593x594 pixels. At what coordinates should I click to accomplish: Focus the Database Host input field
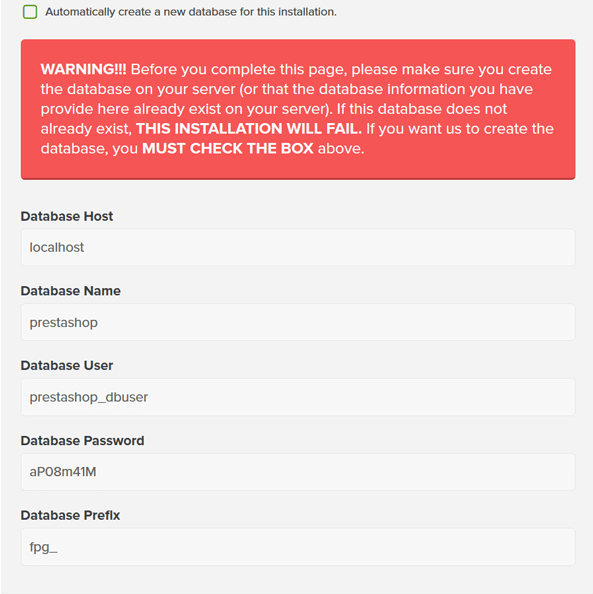click(x=298, y=247)
